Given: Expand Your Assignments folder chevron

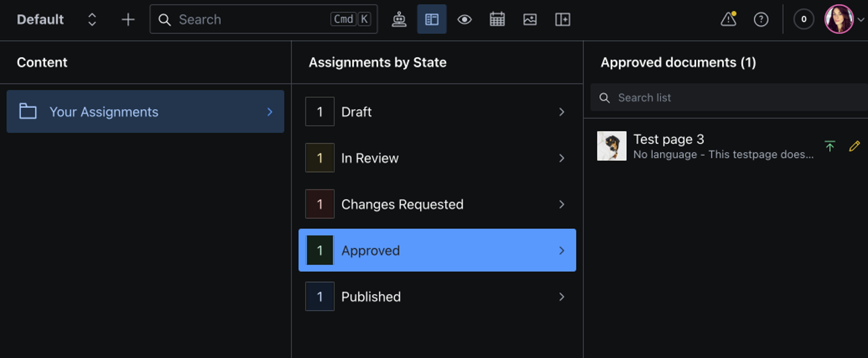Looking at the screenshot, I should 270,112.
